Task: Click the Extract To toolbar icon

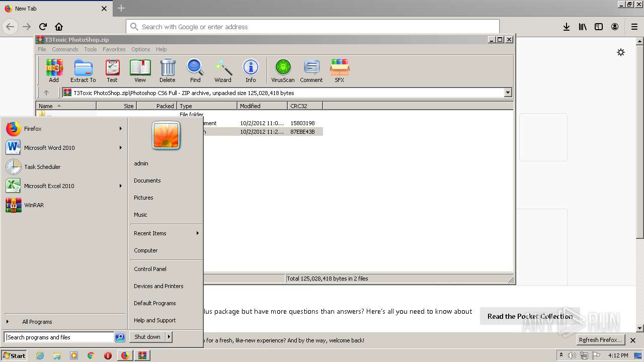Action: coord(83,70)
